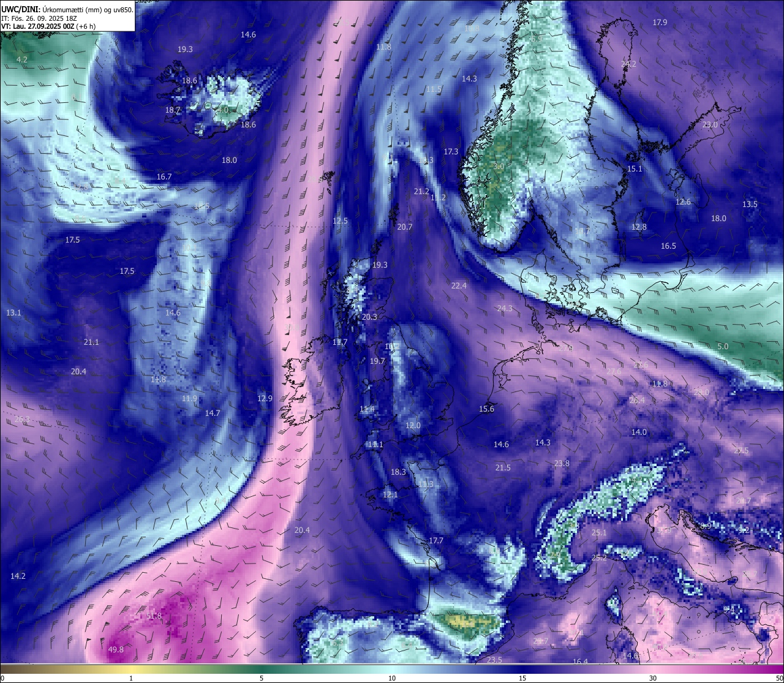Click the 16.7 value label
This screenshot has height=683, width=784.
164,176
